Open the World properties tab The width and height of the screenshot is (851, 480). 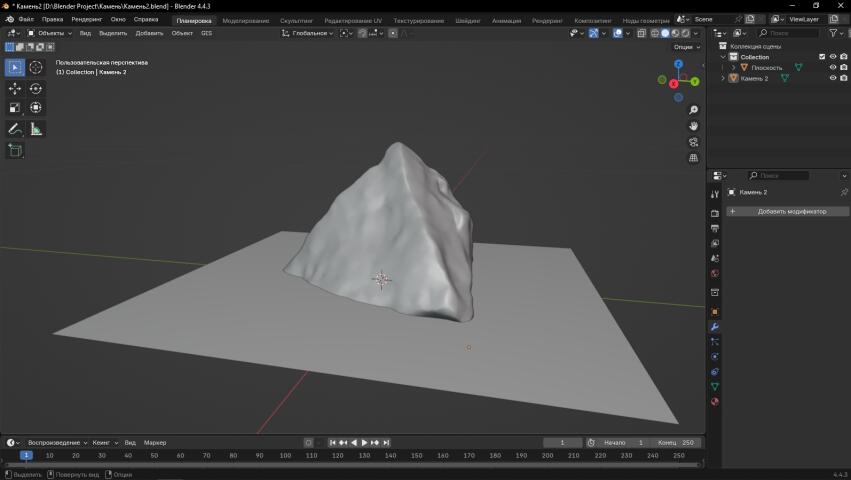click(715, 273)
